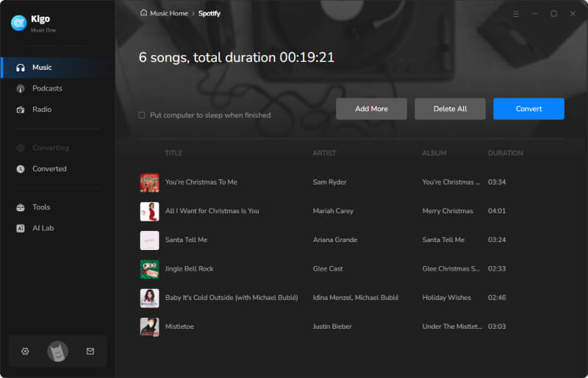The height and width of the screenshot is (378, 588).
Task: Select the Jingle Bell Rock title
Action: tap(190, 268)
